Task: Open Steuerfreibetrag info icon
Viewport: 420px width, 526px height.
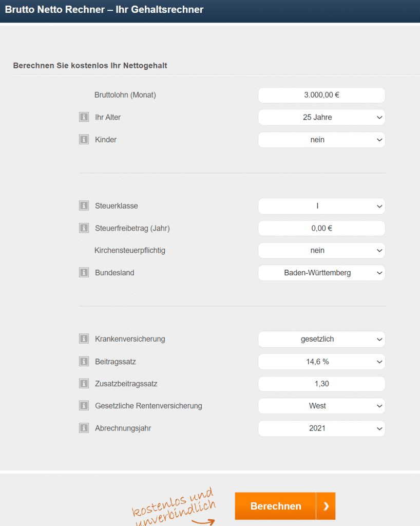Action: coord(84,228)
